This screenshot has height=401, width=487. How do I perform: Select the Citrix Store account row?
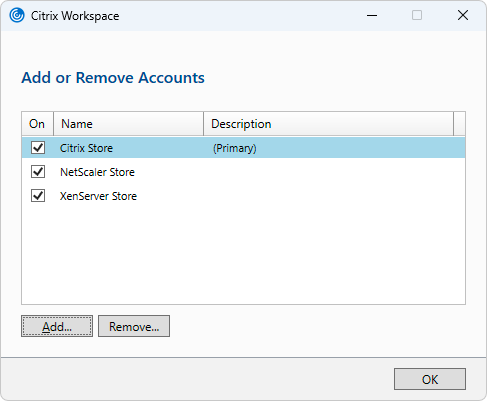[243, 148]
